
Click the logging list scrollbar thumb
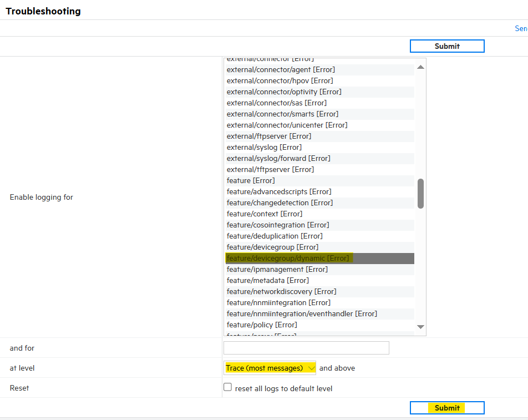(x=420, y=194)
